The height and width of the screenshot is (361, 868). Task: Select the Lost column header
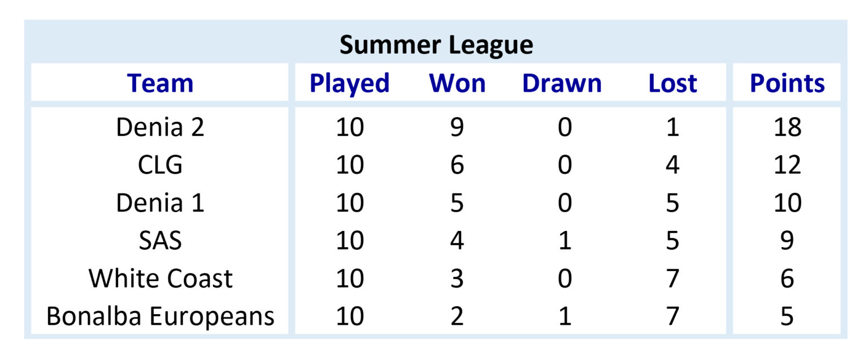tap(672, 83)
